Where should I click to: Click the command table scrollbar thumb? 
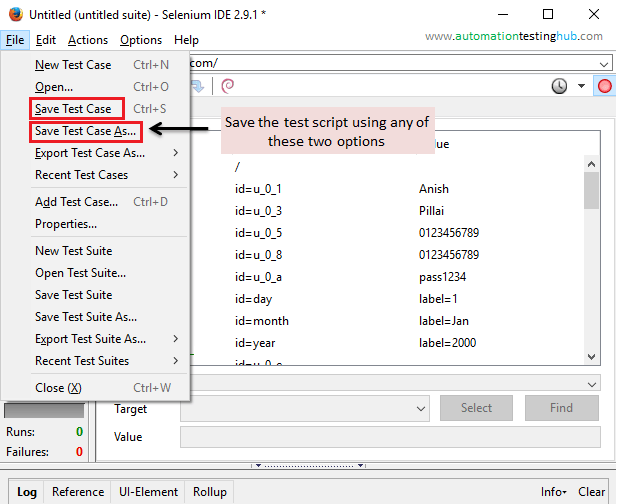pyautogui.click(x=591, y=190)
